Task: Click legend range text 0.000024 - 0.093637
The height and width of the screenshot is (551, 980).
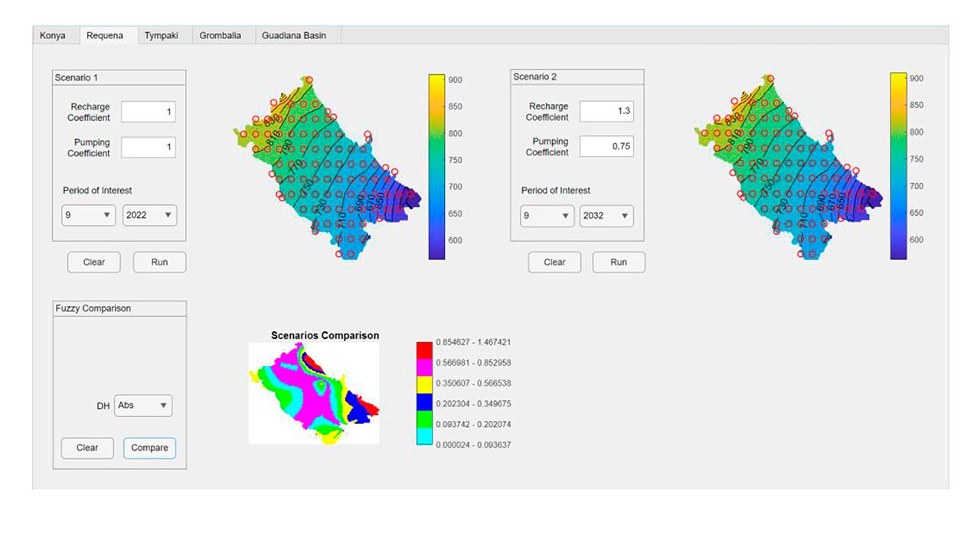Action: tap(473, 445)
